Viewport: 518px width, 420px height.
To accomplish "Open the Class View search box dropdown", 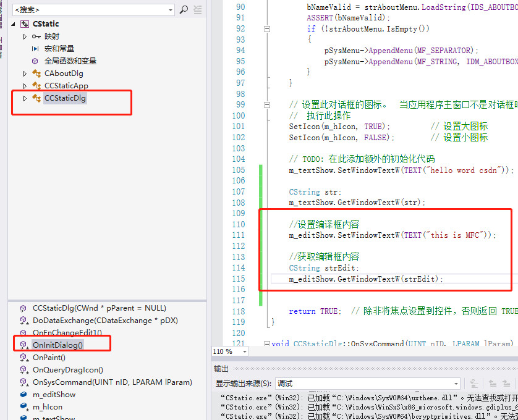I will pos(171,10).
